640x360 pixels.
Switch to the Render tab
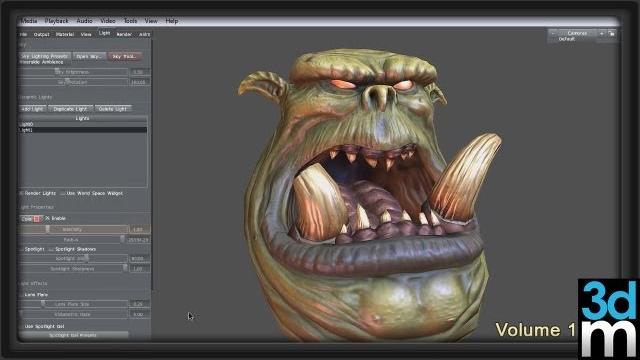pos(124,35)
